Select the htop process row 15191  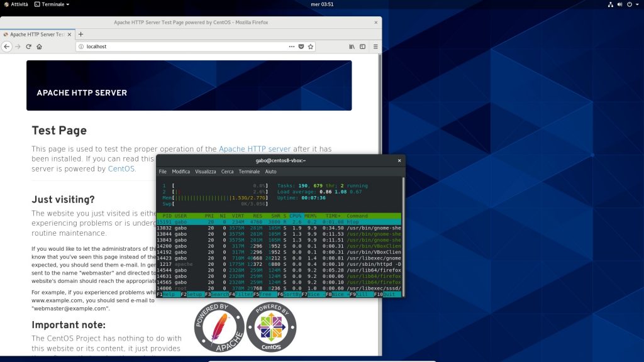pos(279,222)
